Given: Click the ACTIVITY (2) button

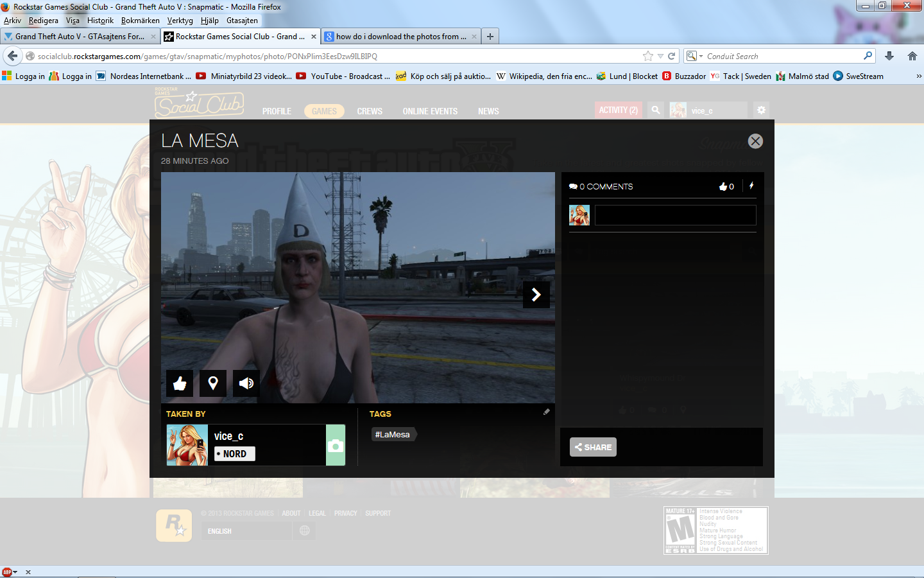Looking at the screenshot, I should [x=619, y=110].
